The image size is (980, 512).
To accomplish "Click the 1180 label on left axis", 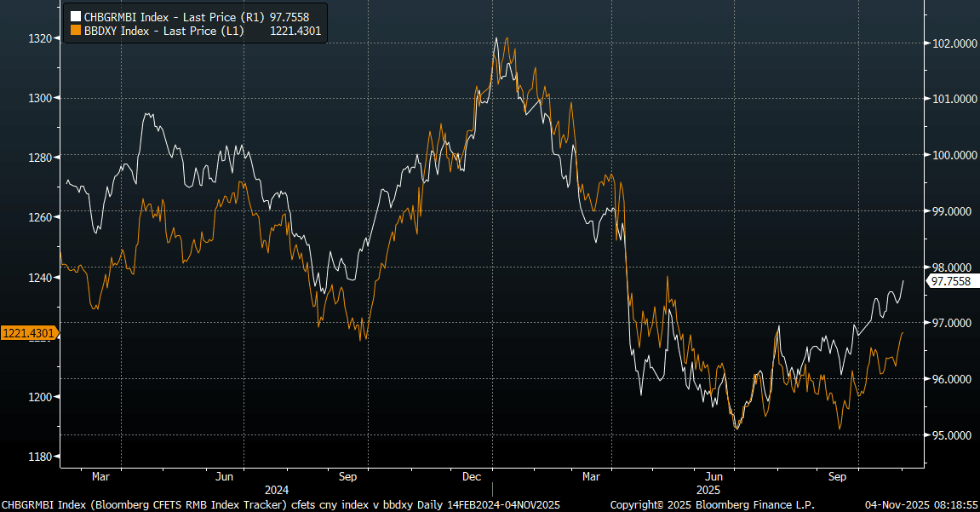I will [40, 457].
